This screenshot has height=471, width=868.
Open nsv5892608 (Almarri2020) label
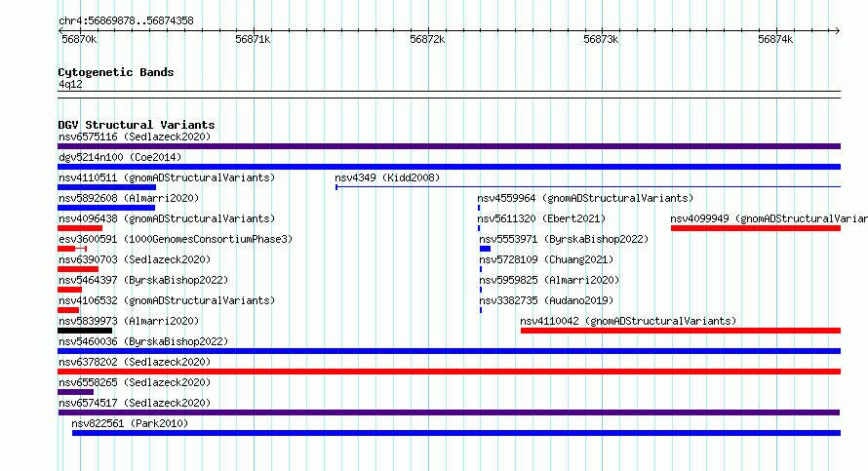click(129, 198)
